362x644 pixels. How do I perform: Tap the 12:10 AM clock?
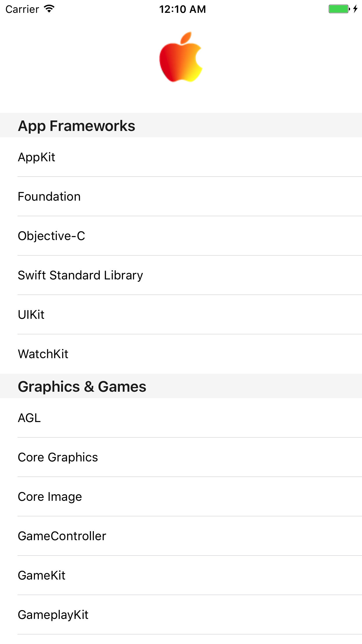click(x=182, y=9)
